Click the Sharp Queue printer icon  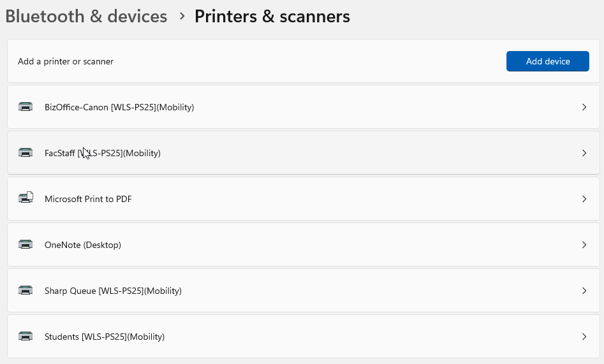[26, 291]
